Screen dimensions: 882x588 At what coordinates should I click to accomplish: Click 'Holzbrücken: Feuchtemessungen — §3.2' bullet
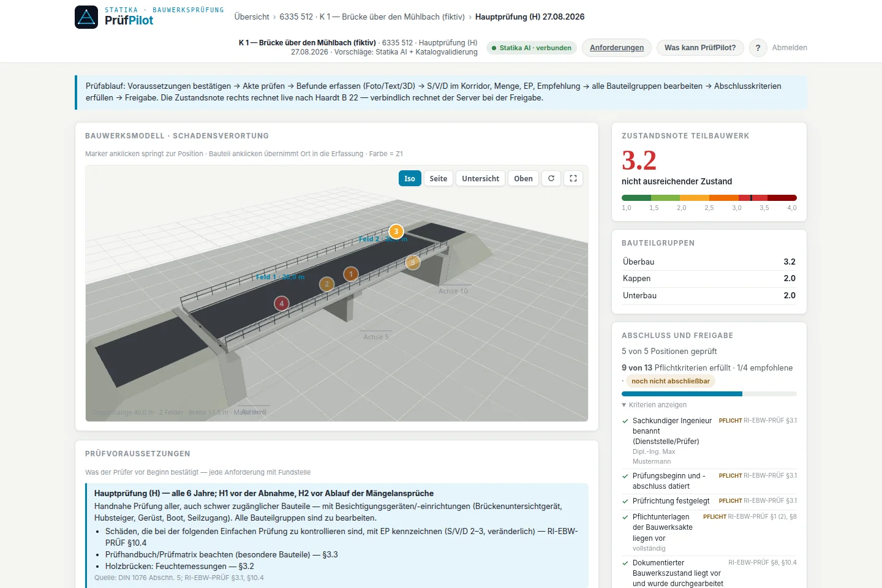[179, 567]
